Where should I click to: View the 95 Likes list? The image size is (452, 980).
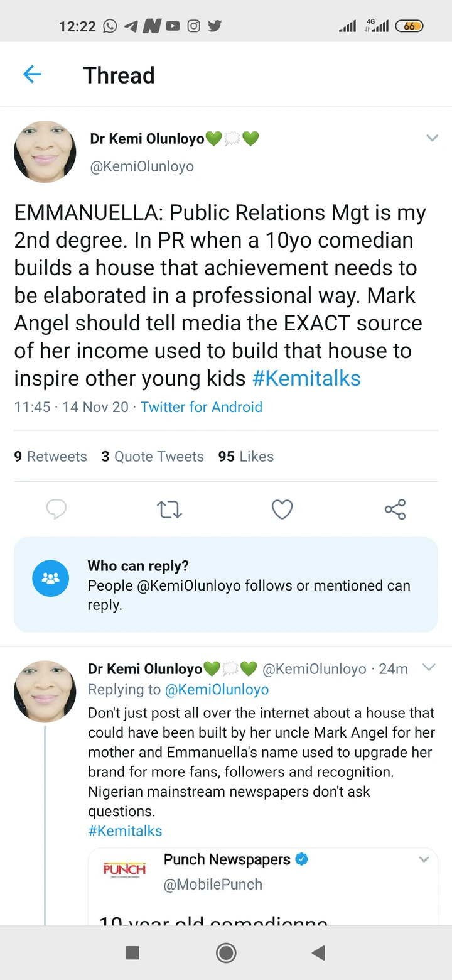tap(245, 457)
